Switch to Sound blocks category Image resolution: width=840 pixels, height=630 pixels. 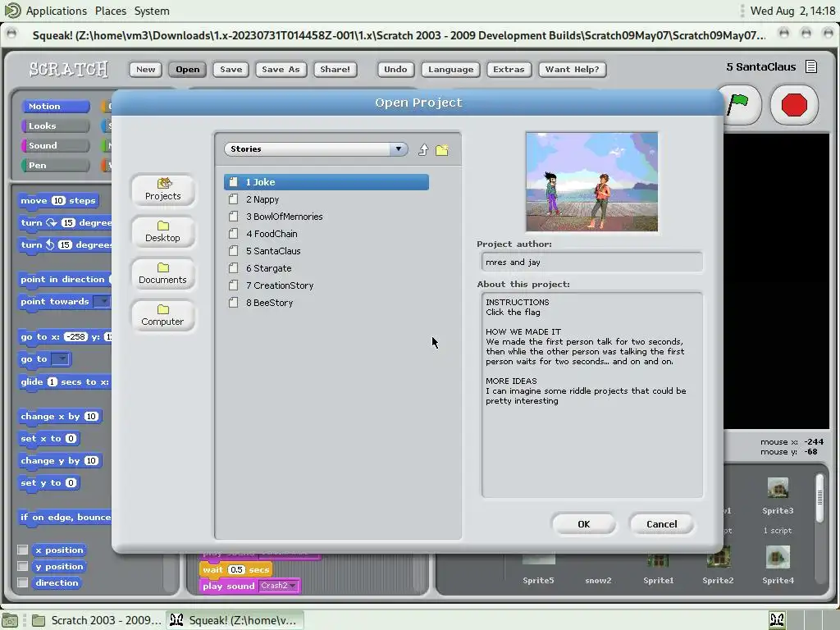click(55, 146)
